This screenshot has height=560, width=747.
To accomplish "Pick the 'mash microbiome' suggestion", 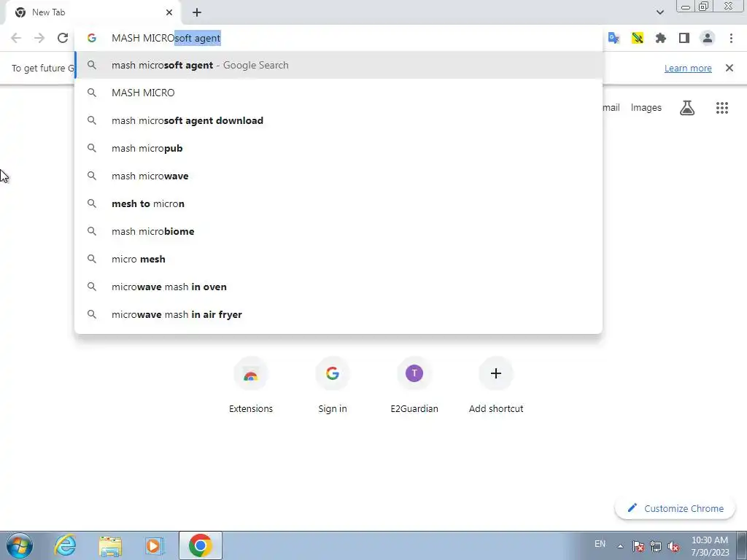I will click(x=338, y=231).
